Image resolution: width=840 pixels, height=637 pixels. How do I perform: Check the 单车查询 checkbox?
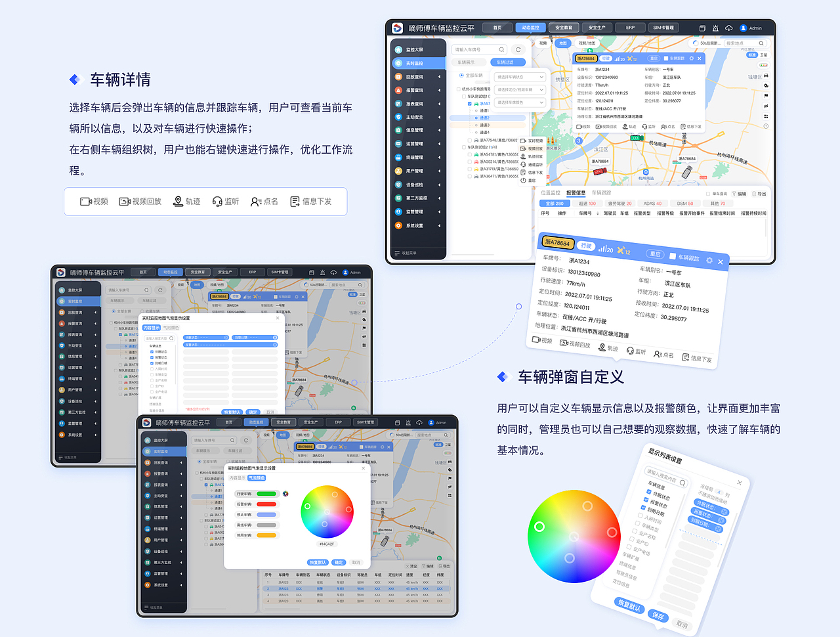coord(708,192)
